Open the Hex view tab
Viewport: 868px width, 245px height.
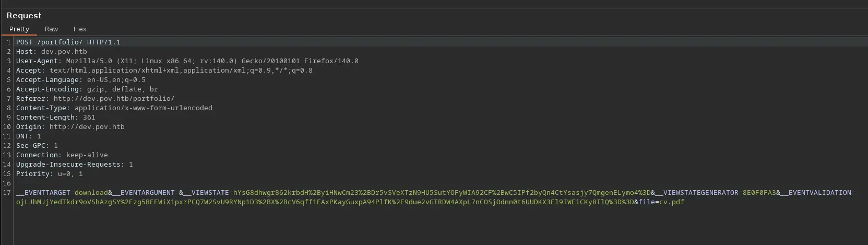coord(80,29)
